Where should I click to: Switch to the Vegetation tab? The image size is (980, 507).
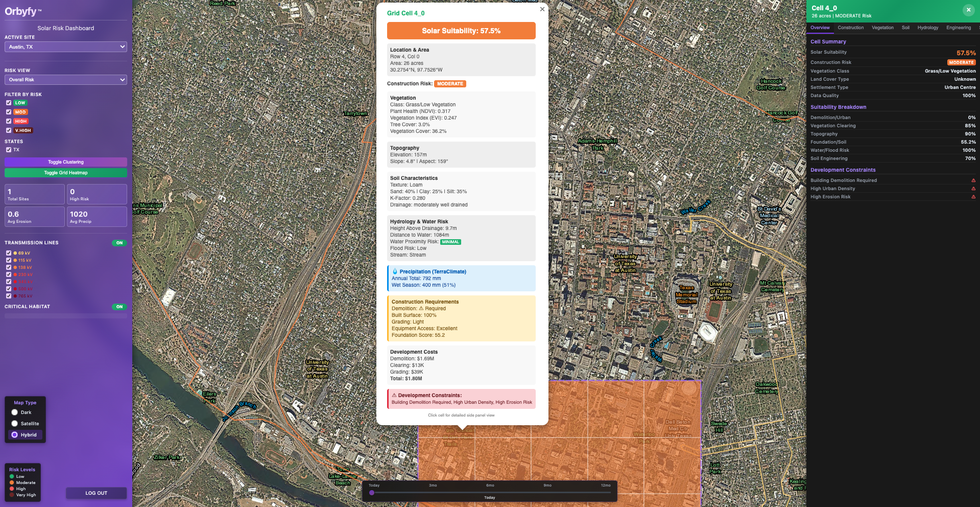(882, 28)
